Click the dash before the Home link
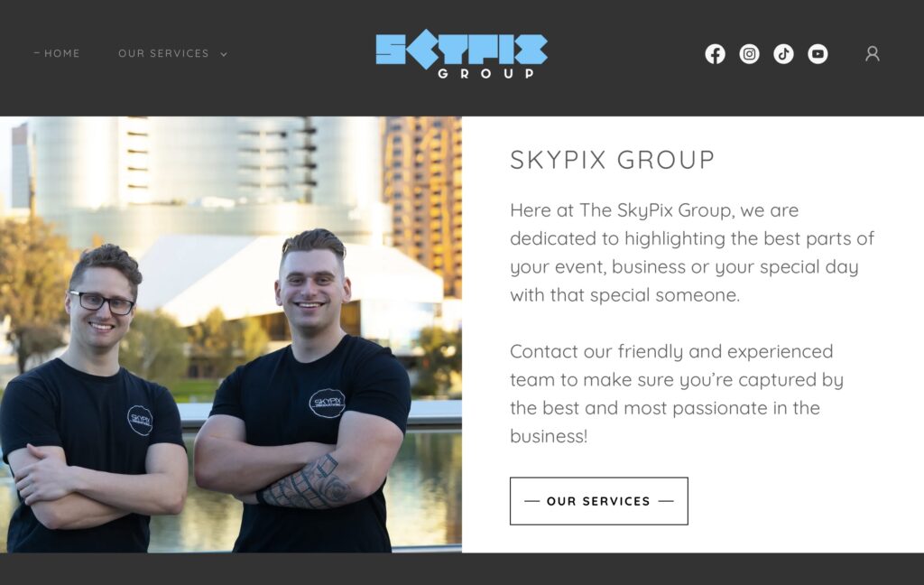 pyautogui.click(x=37, y=53)
